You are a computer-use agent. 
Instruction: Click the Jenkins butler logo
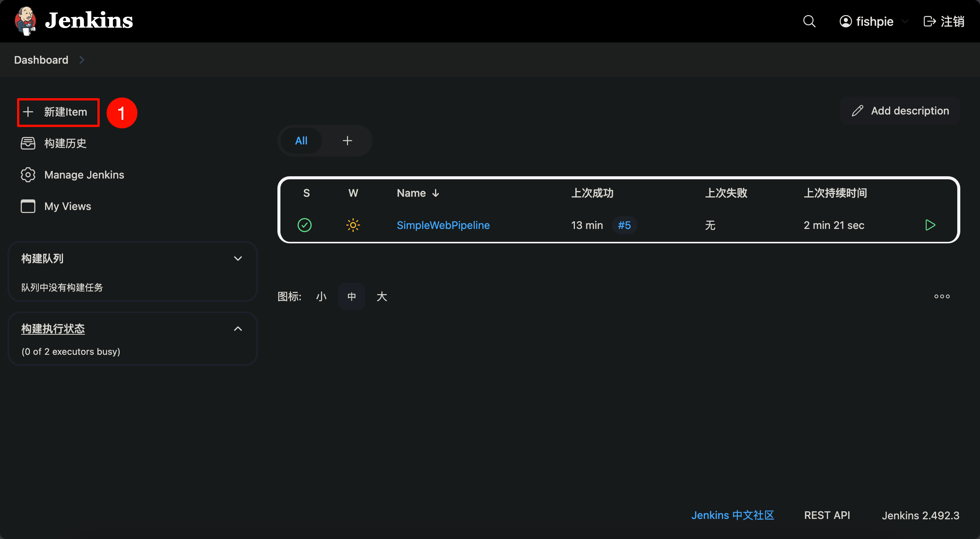[x=25, y=20]
